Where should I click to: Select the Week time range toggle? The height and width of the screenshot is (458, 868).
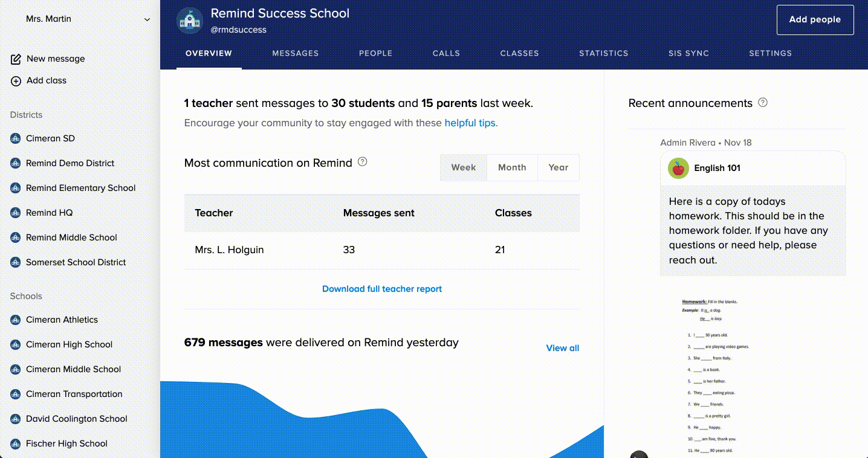tap(464, 167)
